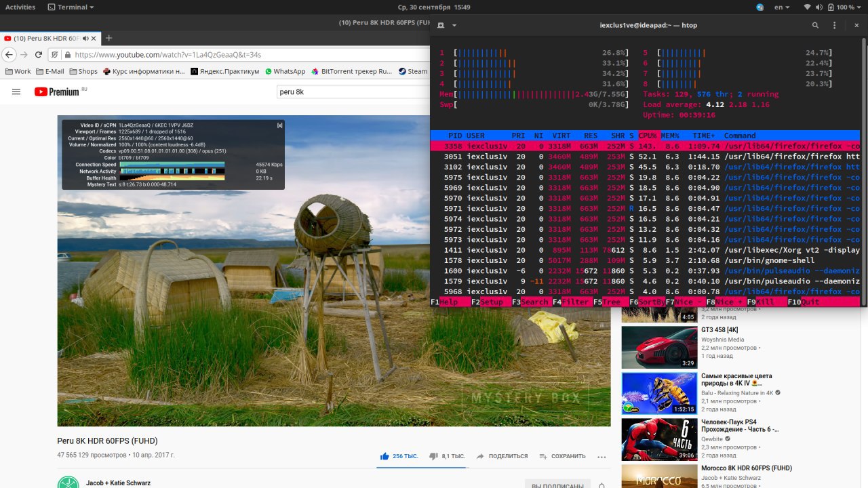Sort htop by the CPU% column header
The image size is (868, 488).
click(x=649, y=136)
